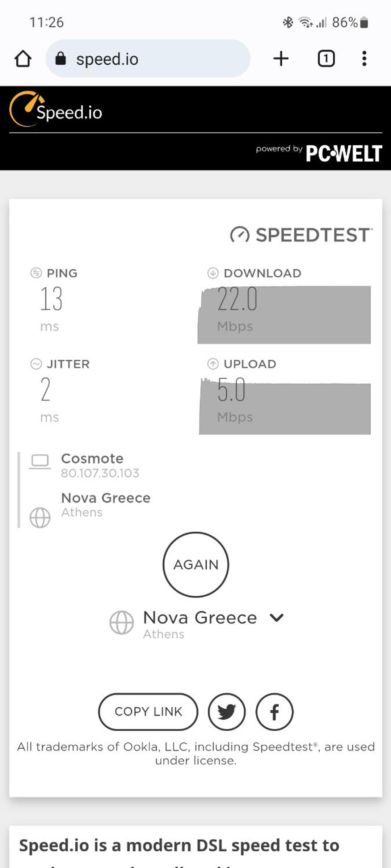
Task: Share result via Facebook icon
Action: coord(274,712)
